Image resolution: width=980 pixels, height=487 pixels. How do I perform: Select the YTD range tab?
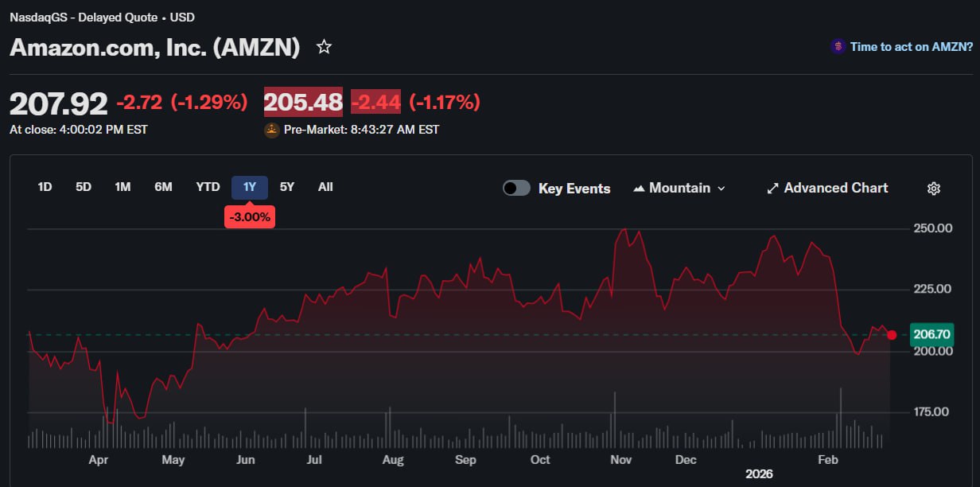click(208, 187)
